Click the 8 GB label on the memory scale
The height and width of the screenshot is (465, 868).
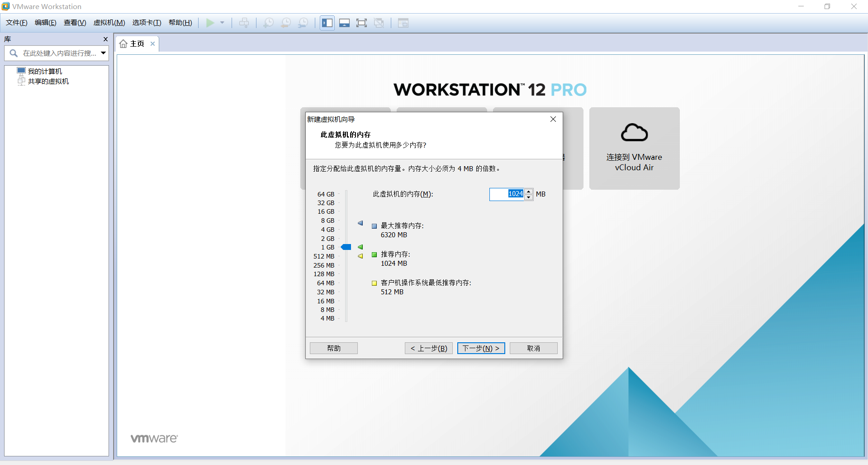click(327, 221)
